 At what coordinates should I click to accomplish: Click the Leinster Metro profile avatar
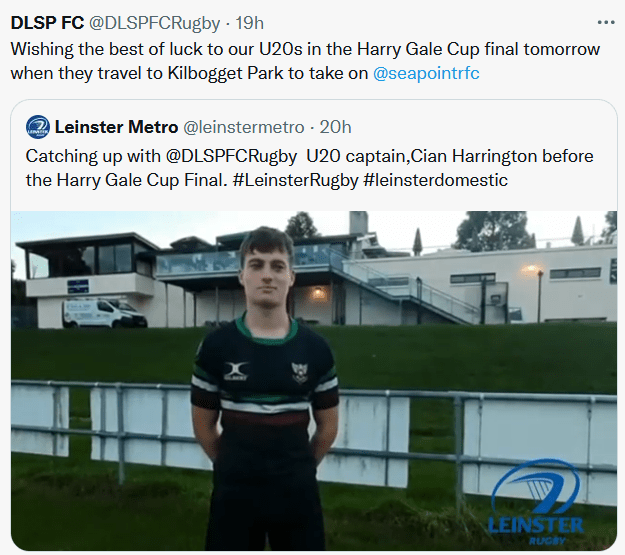click(x=38, y=127)
